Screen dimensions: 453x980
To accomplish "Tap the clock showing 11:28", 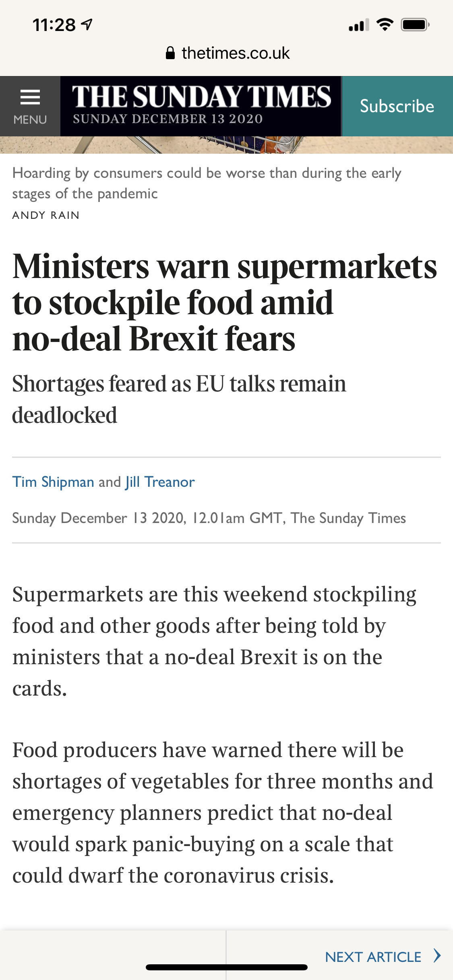I will click(x=54, y=25).
